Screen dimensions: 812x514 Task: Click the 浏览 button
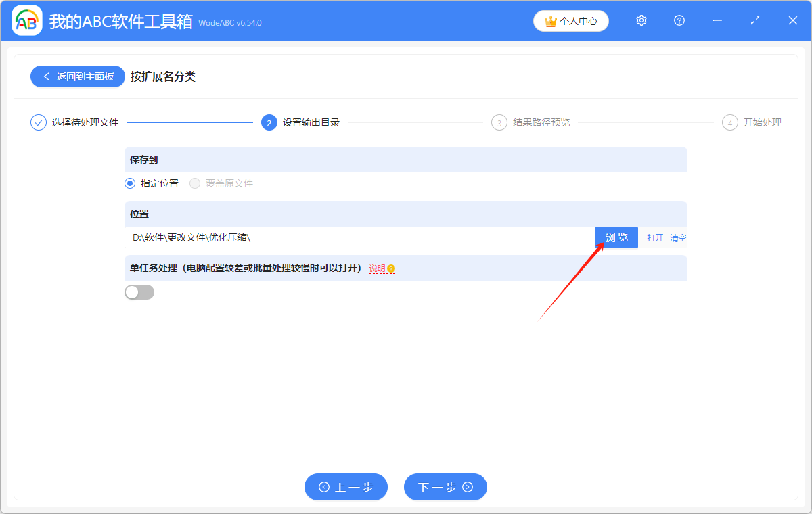(616, 237)
